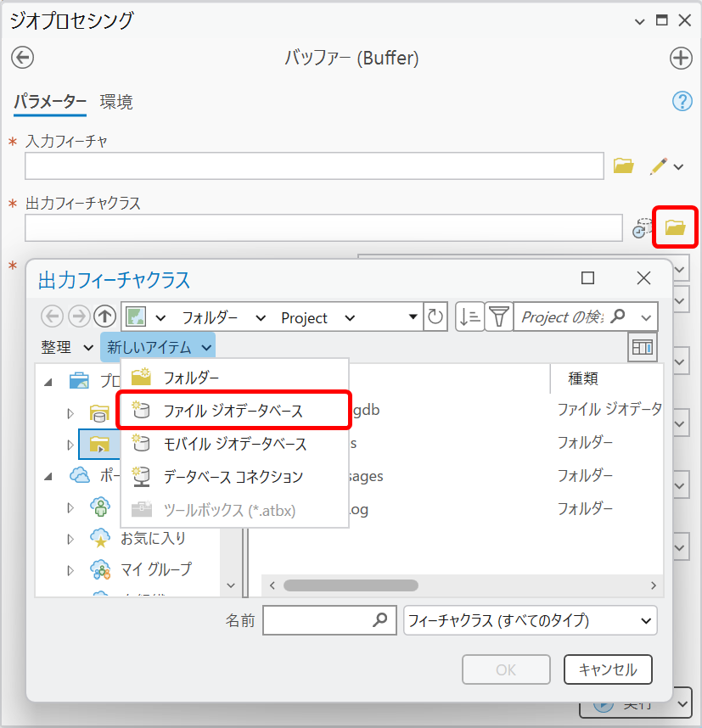Refresh the Project folder listing
This screenshot has width=702, height=728.
click(435, 317)
